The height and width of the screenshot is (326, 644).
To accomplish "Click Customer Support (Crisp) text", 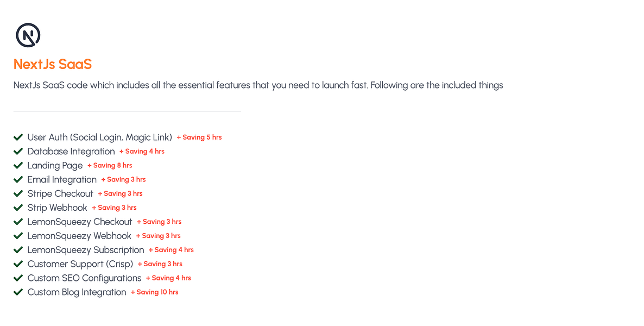I will click(80, 264).
